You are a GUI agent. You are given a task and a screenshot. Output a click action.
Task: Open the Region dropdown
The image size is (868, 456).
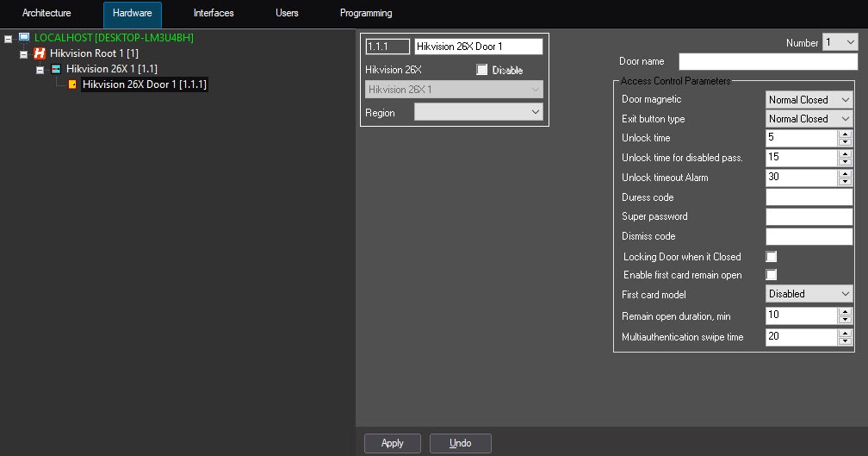(478, 112)
